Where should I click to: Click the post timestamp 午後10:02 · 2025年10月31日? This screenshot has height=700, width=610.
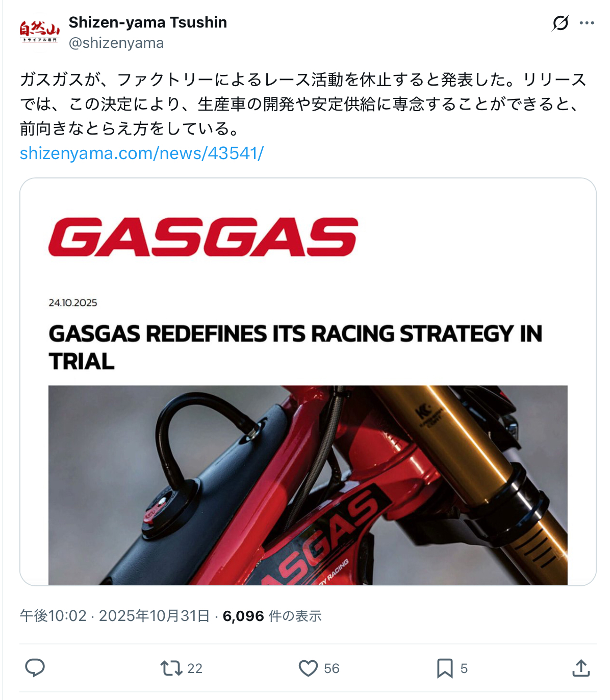115,616
